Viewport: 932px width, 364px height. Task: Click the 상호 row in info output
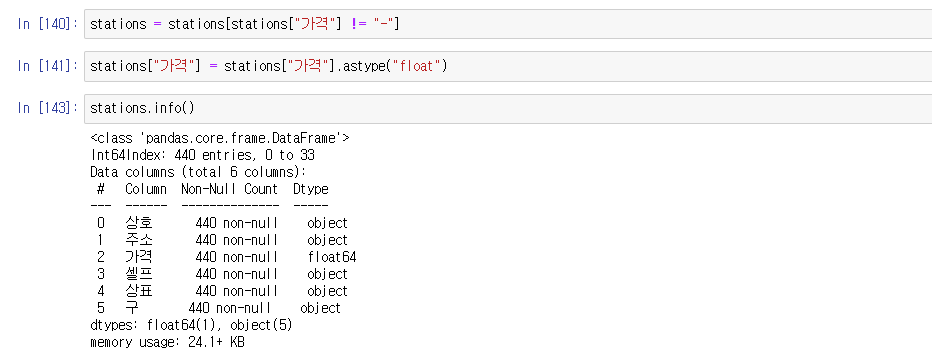click(219, 223)
